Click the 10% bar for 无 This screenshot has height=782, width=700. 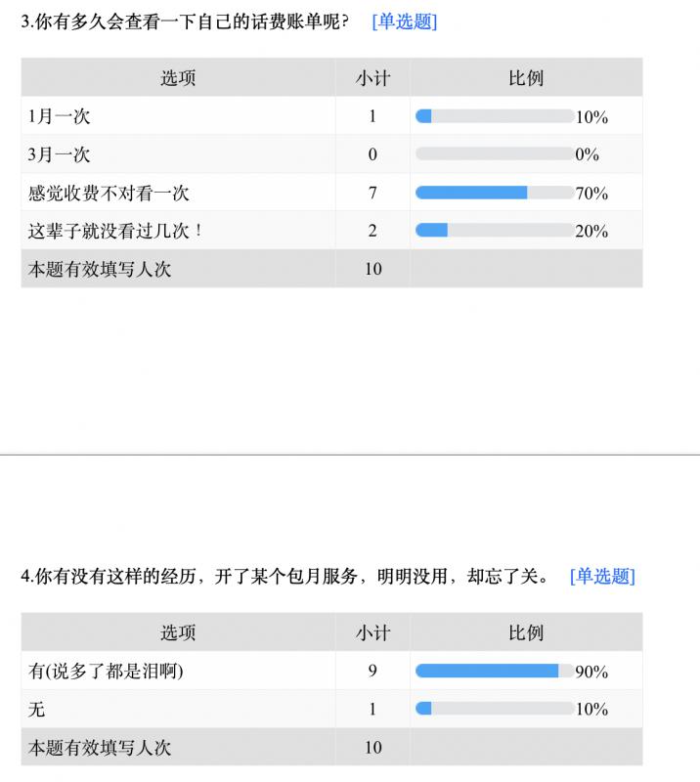tap(495, 708)
